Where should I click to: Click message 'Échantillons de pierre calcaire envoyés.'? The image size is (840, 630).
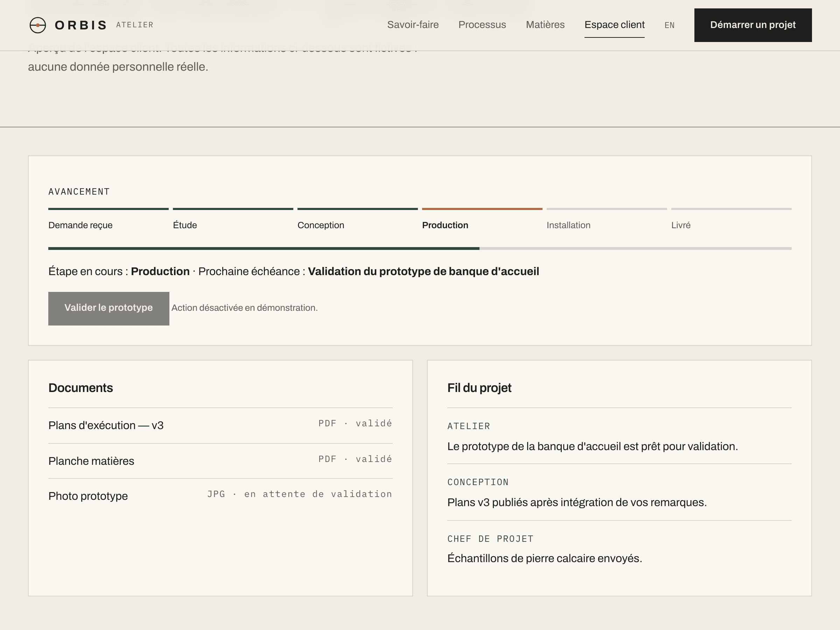[x=545, y=558]
